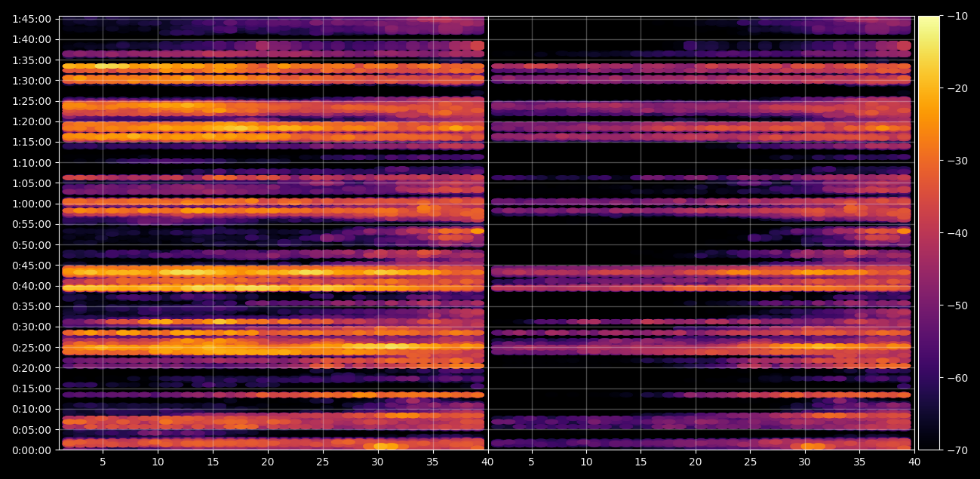Click tick 20 under the right heatmap

pos(696,462)
